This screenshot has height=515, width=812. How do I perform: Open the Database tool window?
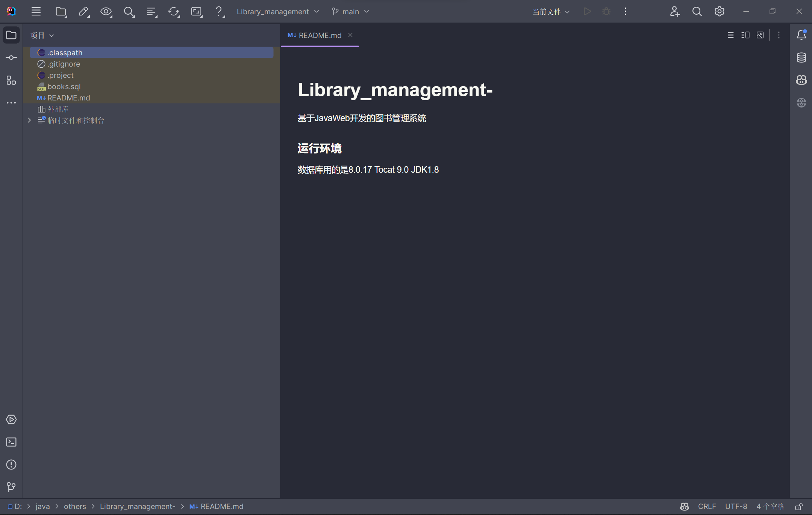pyautogui.click(x=801, y=58)
